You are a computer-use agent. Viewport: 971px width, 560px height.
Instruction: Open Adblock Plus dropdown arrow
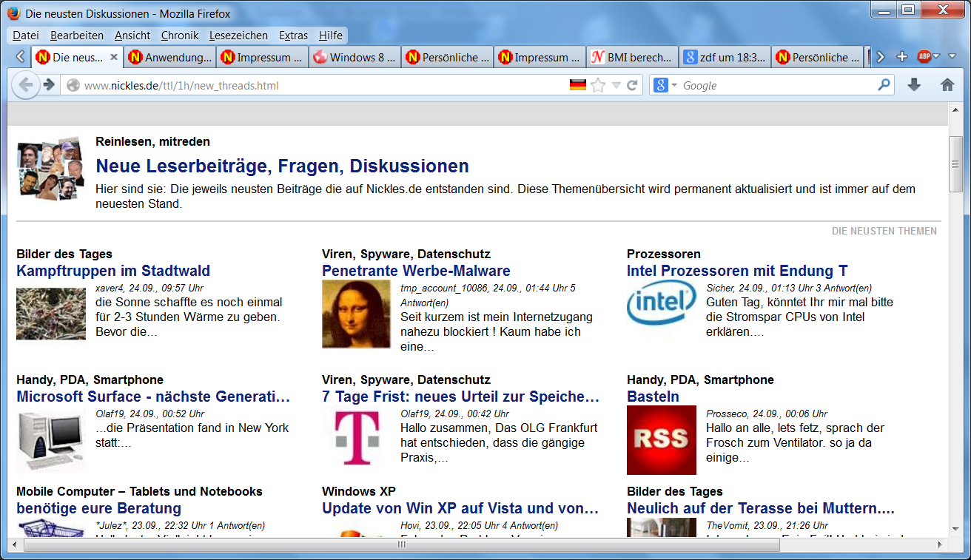935,56
